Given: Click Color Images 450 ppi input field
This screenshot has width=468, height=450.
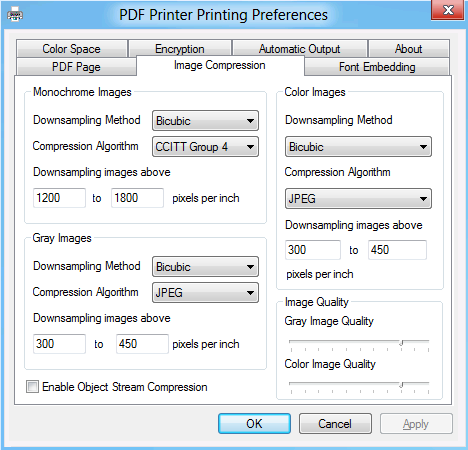Looking at the screenshot, I should pos(397,250).
